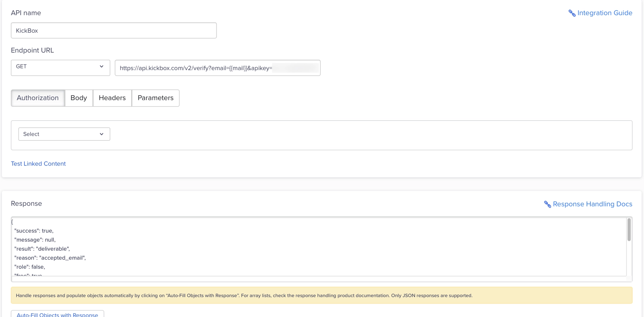Image resolution: width=644 pixels, height=317 pixels.
Task: Switch to the Headers tab
Action: [x=112, y=98]
